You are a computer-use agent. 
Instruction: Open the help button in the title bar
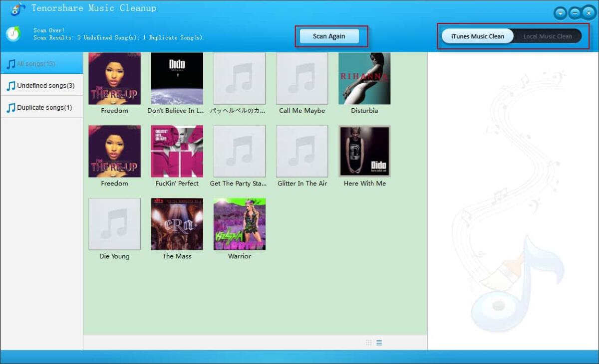[x=560, y=13]
